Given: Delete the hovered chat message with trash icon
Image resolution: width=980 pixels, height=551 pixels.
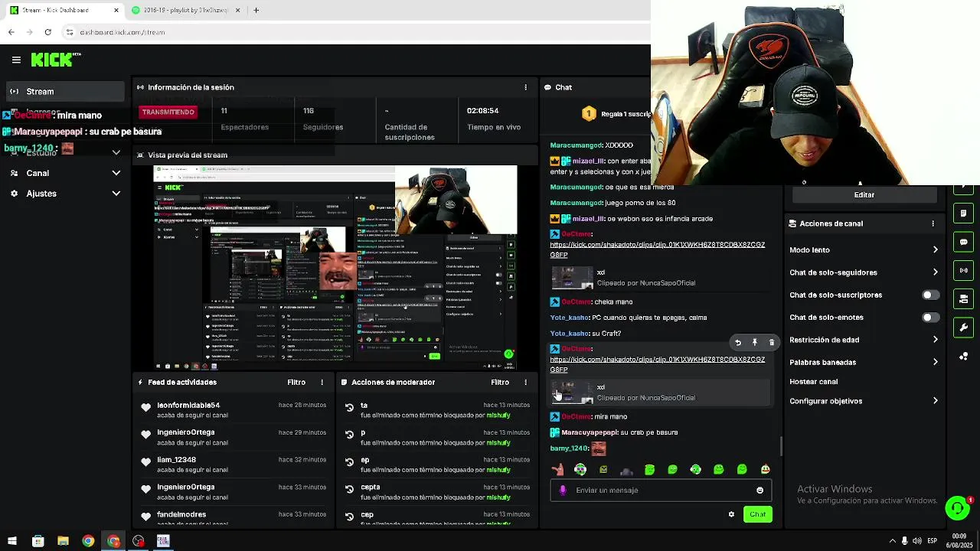Looking at the screenshot, I should click(x=772, y=343).
